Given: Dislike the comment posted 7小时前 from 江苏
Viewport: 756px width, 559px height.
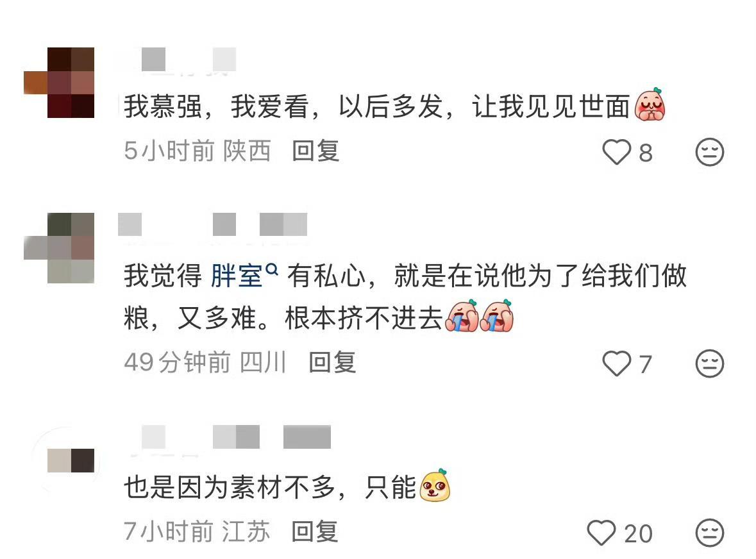Looking at the screenshot, I should tap(710, 533).
